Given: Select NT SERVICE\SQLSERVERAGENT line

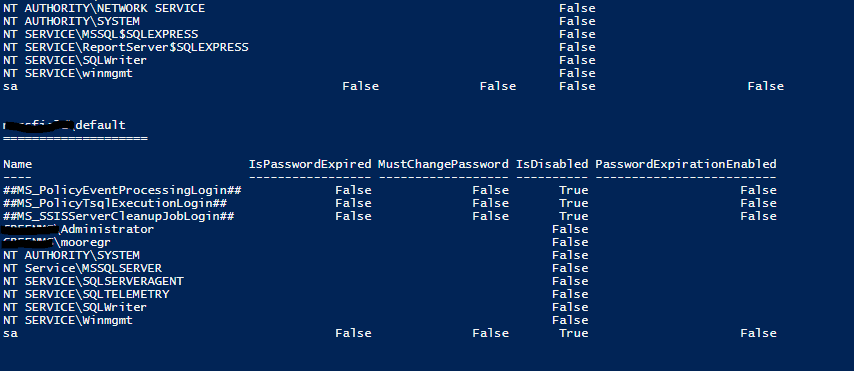Looking at the screenshot, I should click(x=93, y=281).
